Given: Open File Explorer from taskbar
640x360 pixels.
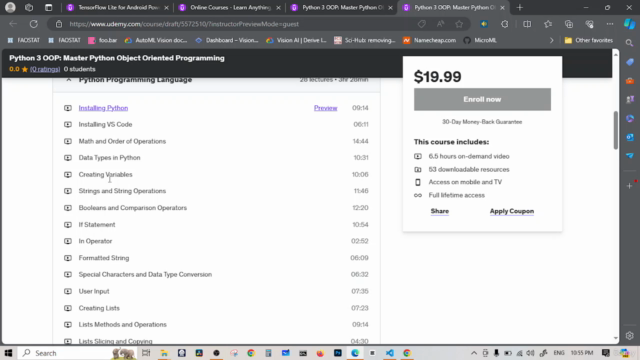Looking at the screenshot, I should (164, 353).
